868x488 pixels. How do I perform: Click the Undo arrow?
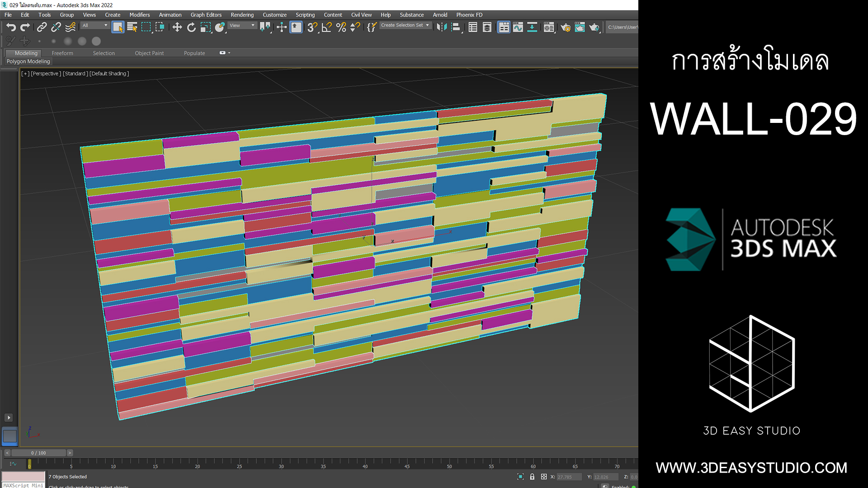click(11, 28)
